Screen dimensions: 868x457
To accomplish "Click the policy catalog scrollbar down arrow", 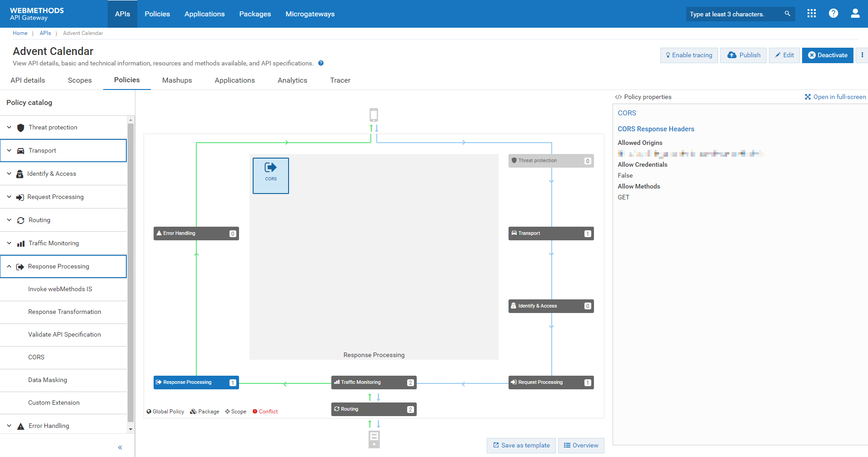I will (x=131, y=429).
